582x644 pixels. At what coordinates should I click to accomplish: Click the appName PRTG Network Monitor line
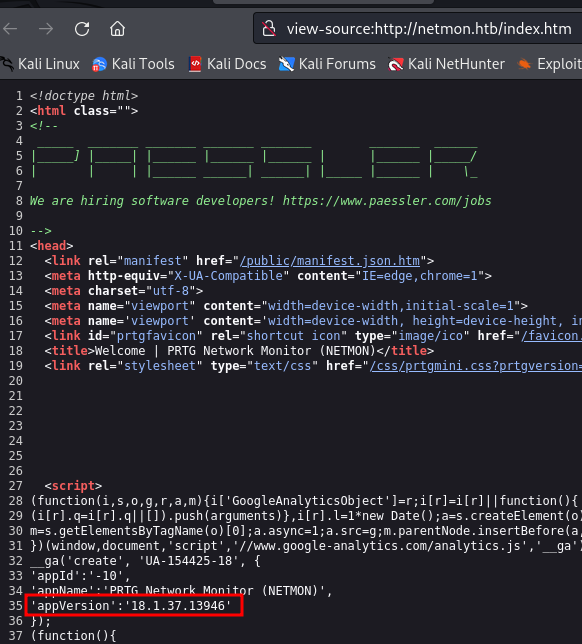point(181,591)
